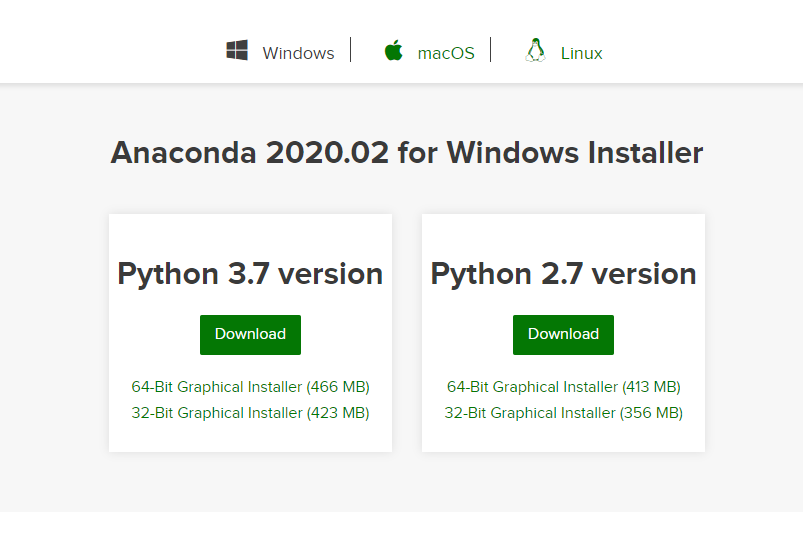Download the Python 2.7 version
Screen dimensions: 803x545
click(563, 334)
